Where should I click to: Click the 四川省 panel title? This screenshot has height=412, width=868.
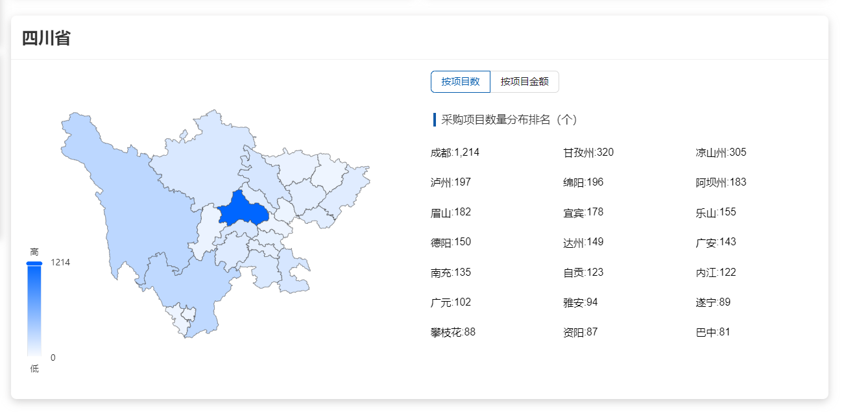click(x=46, y=38)
